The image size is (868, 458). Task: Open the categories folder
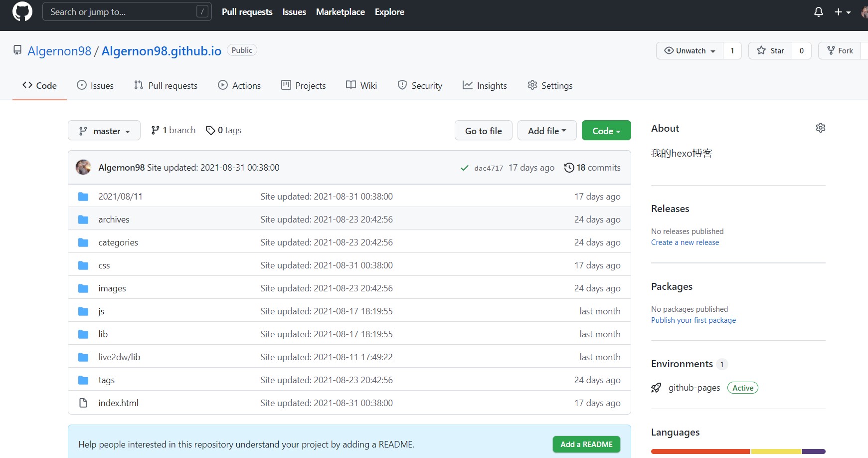118,242
